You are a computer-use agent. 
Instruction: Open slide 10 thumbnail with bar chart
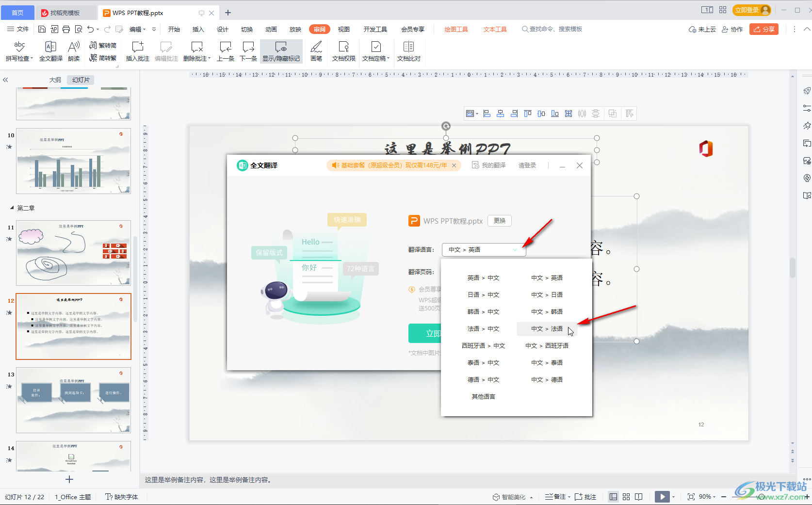tap(74, 161)
